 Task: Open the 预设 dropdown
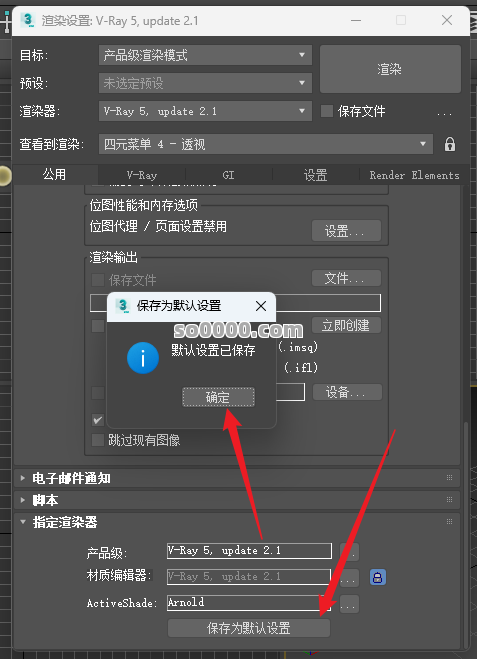[205, 83]
